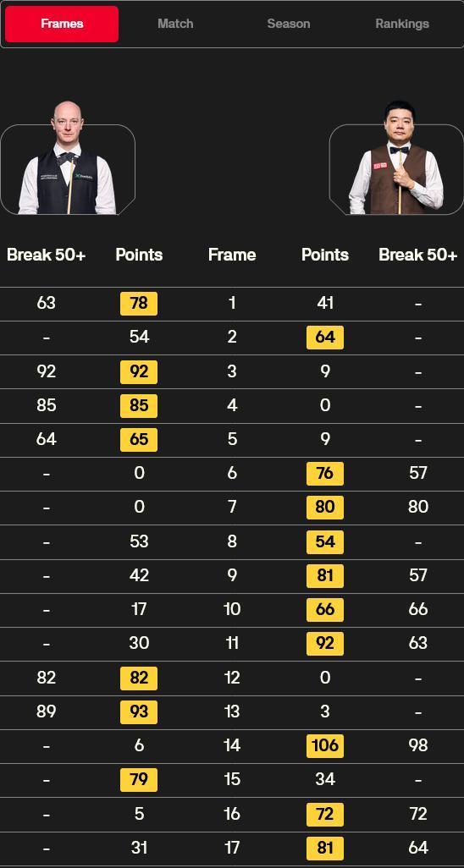Click the highlighted 78 score in frame 1
This screenshot has width=464, height=868.
coord(139,304)
